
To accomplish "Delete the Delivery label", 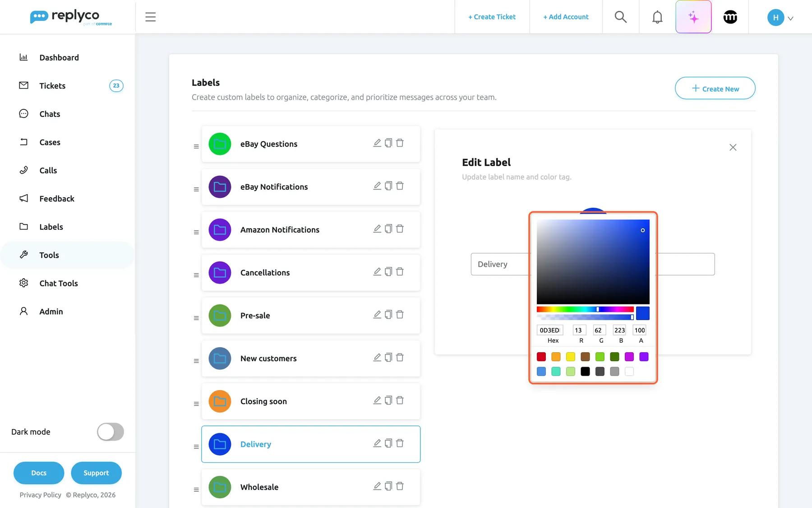I will 400,443.
